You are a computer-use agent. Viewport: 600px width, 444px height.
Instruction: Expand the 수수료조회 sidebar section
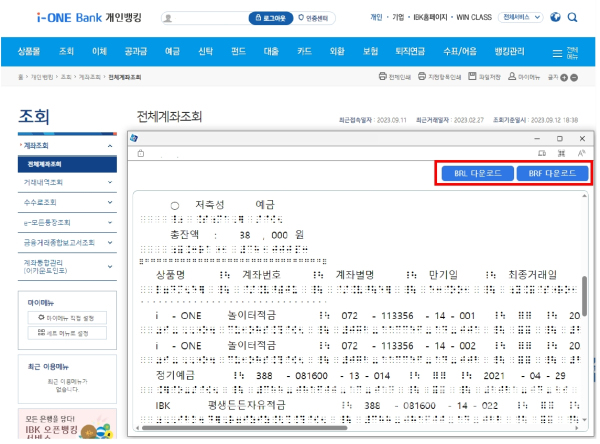110,202
